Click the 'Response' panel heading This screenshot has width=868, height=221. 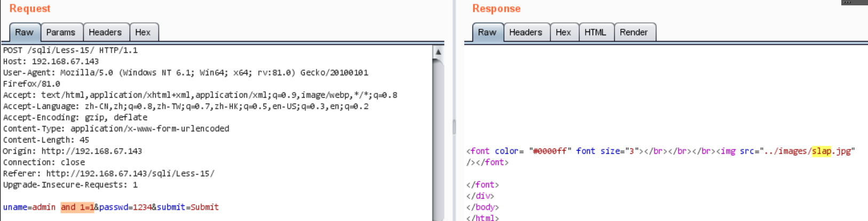496,9
